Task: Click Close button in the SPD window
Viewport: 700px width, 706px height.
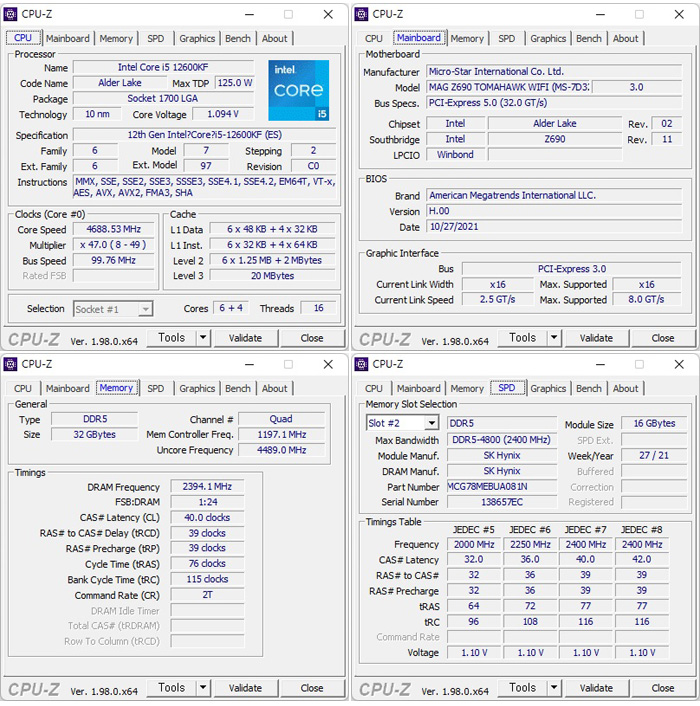Action: tap(663, 688)
